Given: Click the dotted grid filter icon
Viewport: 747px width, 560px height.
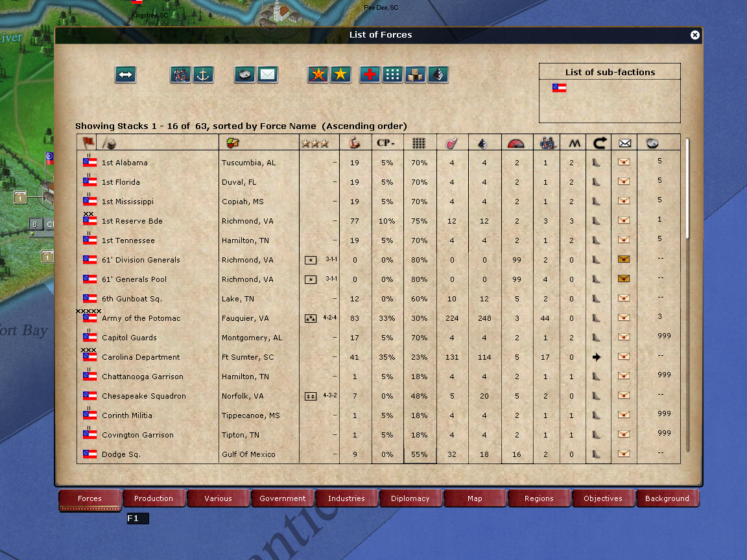Looking at the screenshot, I should click(x=392, y=75).
